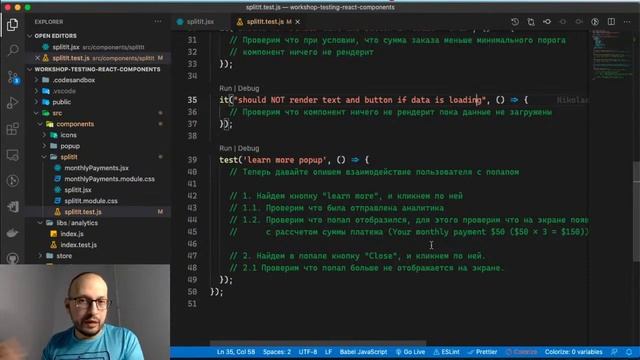Select splitit.test.js in file tree
The image size is (640, 360).
click(83, 212)
